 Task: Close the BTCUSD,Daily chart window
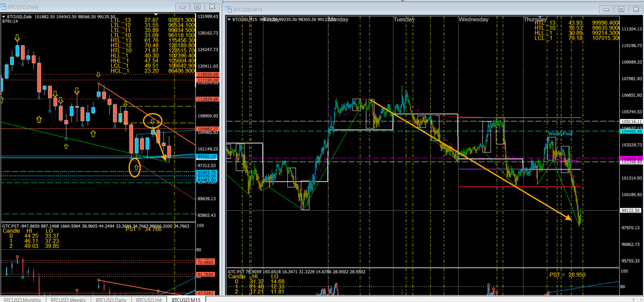click(x=212, y=6)
